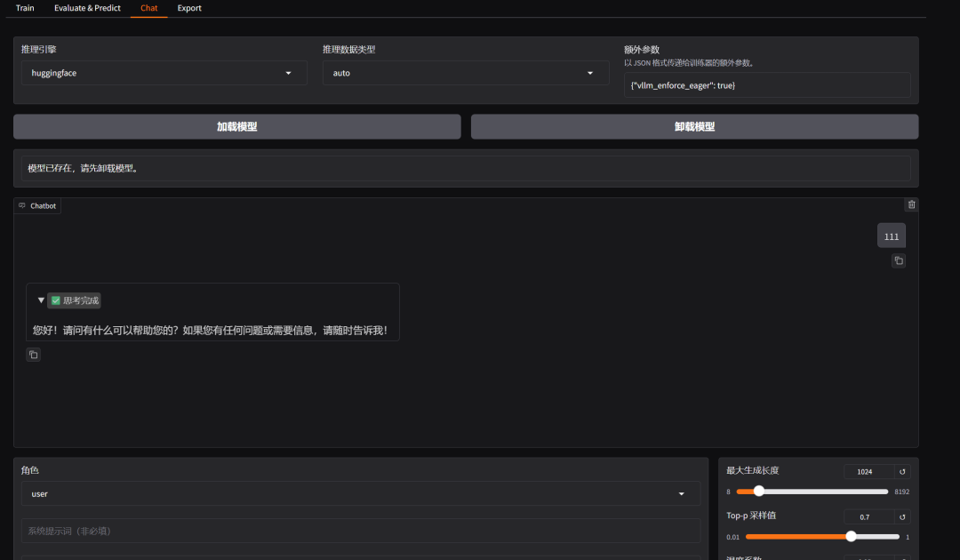Copy the user message "111"
Viewport: 960px width, 560px height.
[x=898, y=260]
